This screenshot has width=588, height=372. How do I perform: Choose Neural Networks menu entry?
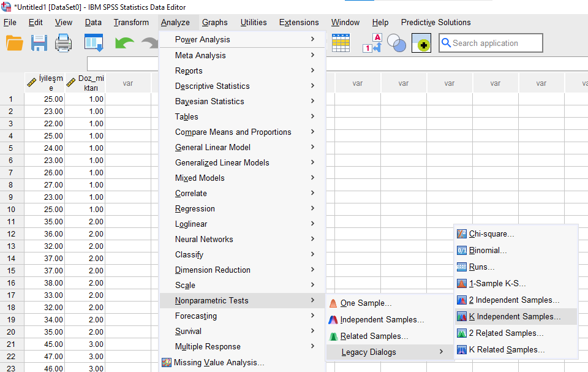coord(243,239)
